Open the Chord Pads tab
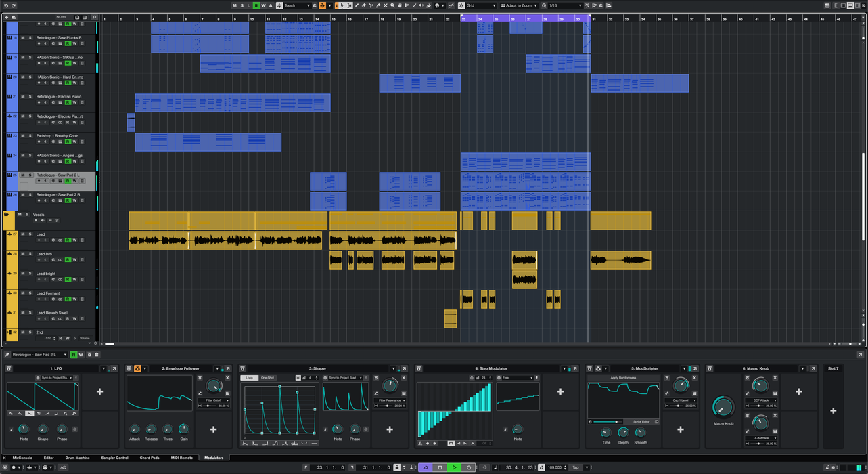Screen dimensions: 868x474 point(149,458)
